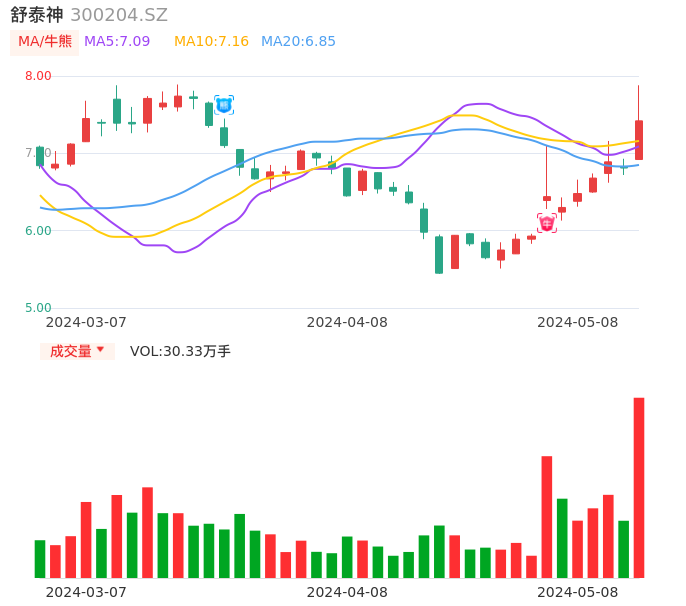
Task: Click the 8.00 price axis label
Action: (38, 76)
